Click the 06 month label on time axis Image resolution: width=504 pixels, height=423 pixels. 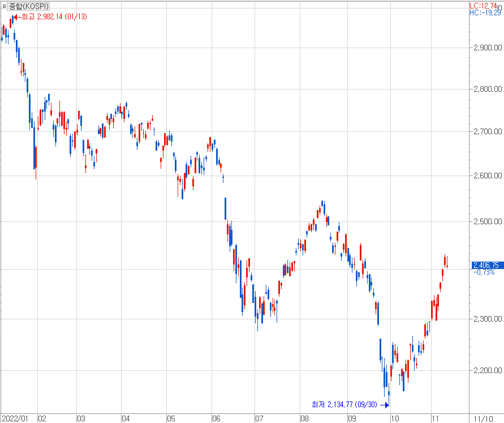[x=216, y=418]
